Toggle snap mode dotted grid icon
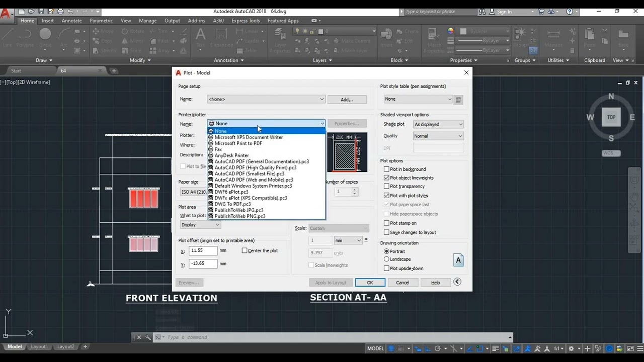The width and height of the screenshot is (644, 362). pos(400,348)
